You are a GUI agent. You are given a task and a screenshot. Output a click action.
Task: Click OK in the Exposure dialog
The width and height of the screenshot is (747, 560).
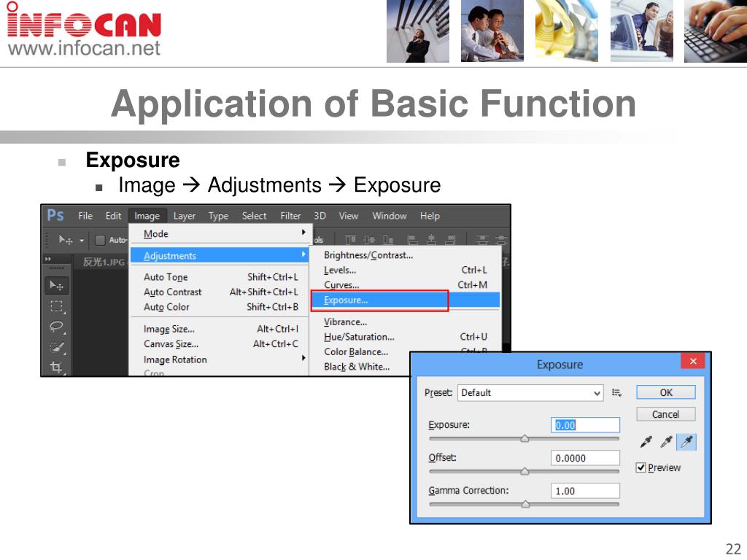[x=666, y=392]
